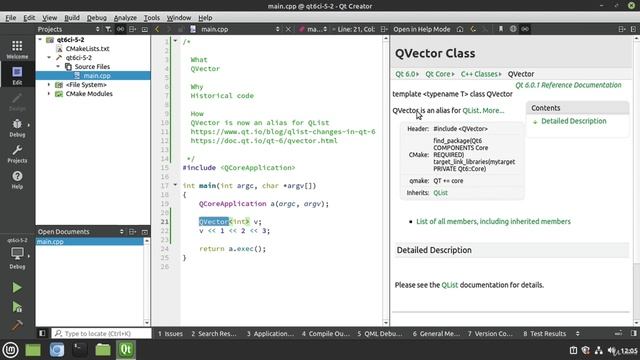Open the Tools menu
Image resolution: width=640 pixels, height=360 pixels.
point(152,18)
